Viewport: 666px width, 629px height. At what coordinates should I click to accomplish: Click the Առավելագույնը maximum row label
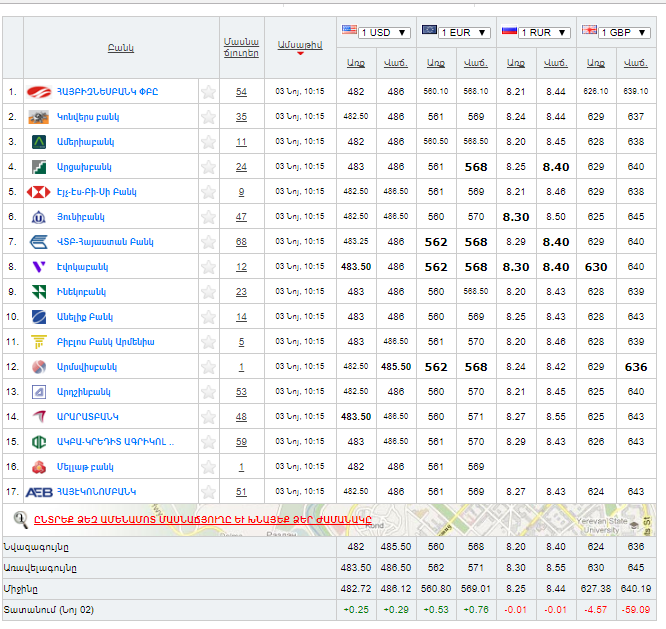40,568
